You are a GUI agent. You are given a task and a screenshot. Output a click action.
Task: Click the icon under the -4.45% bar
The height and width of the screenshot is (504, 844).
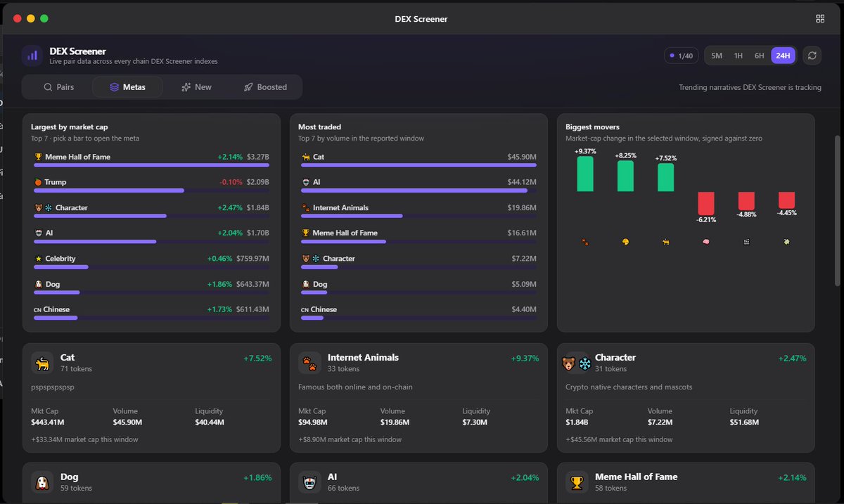point(786,241)
